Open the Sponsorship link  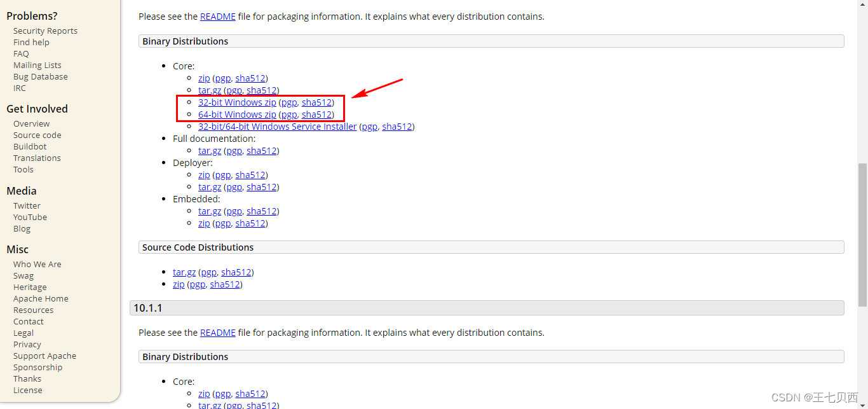click(37, 367)
